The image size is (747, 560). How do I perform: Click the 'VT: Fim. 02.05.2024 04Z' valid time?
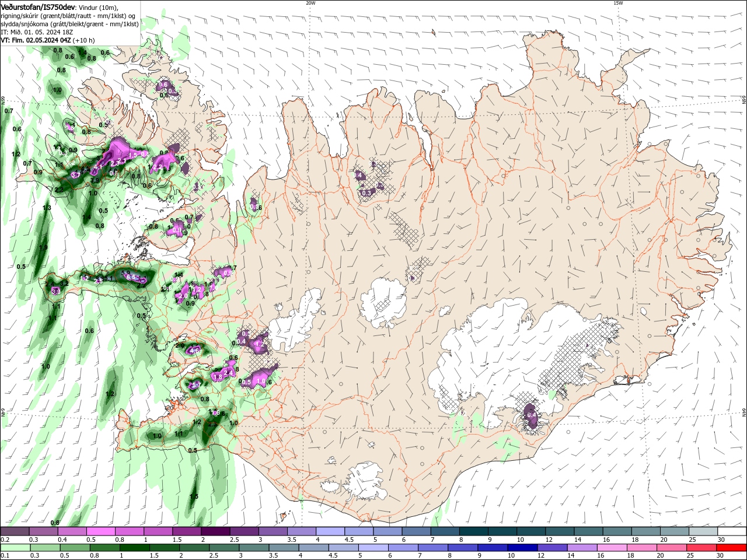pos(36,40)
